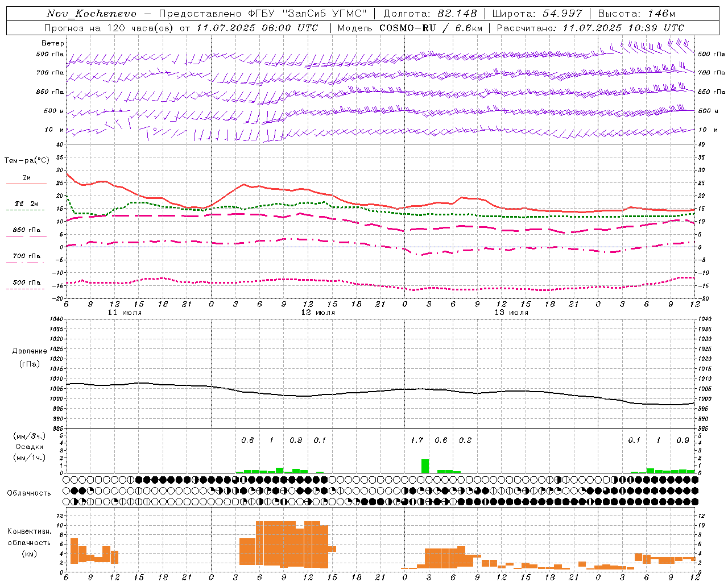Viewport: 728px width, 582px height.
Task: Click the '0.8' precipitation amount value
Action: point(296,440)
